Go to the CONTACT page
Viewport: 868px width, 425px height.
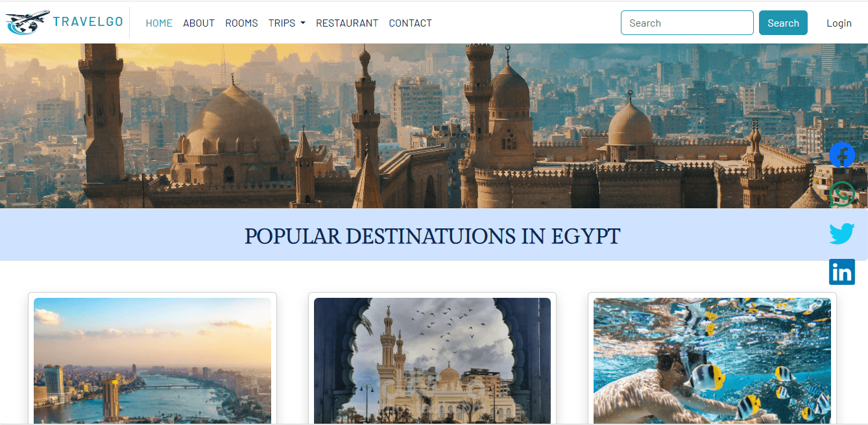pyautogui.click(x=410, y=23)
